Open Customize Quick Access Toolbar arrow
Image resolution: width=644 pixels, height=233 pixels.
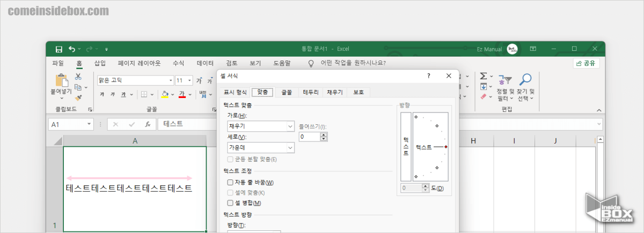pyautogui.click(x=106, y=49)
